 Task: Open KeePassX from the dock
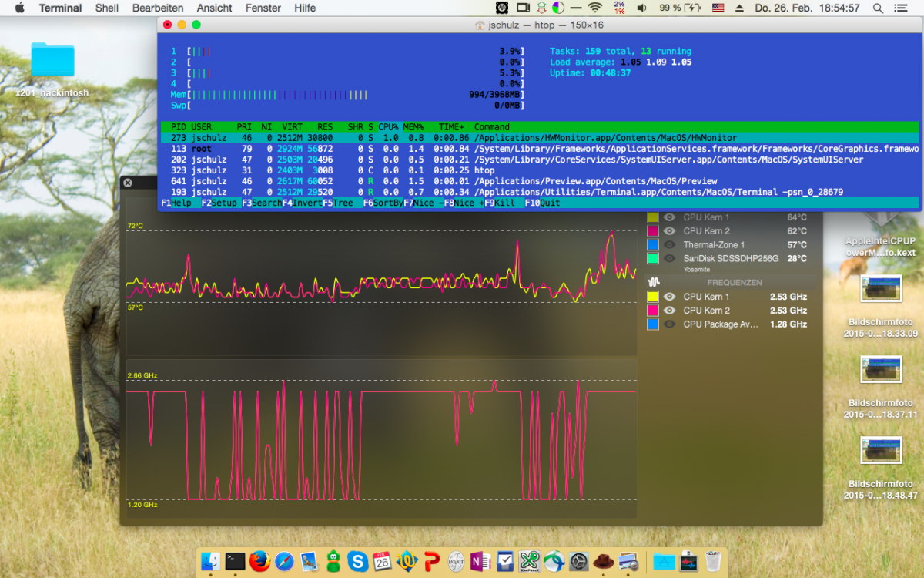(530, 561)
